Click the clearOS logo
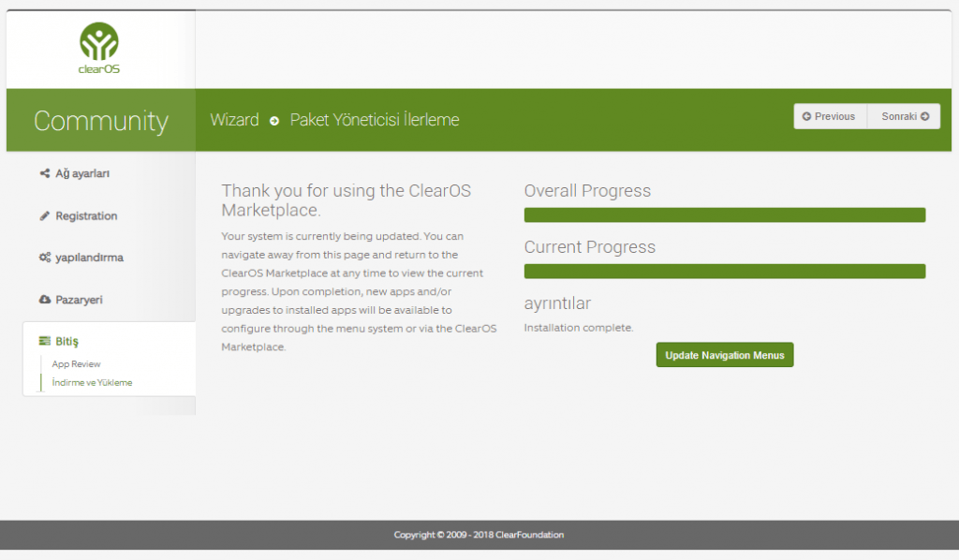 point(99,49)
